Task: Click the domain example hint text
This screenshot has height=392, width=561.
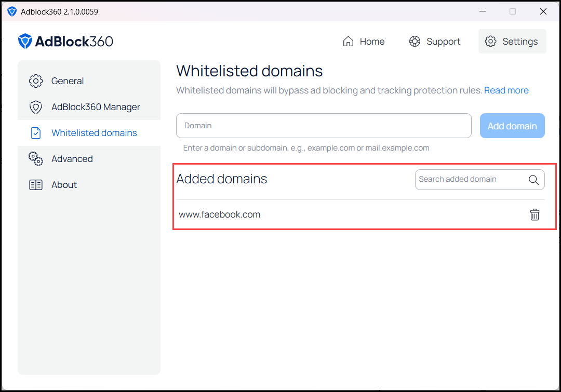Action: 306,148
